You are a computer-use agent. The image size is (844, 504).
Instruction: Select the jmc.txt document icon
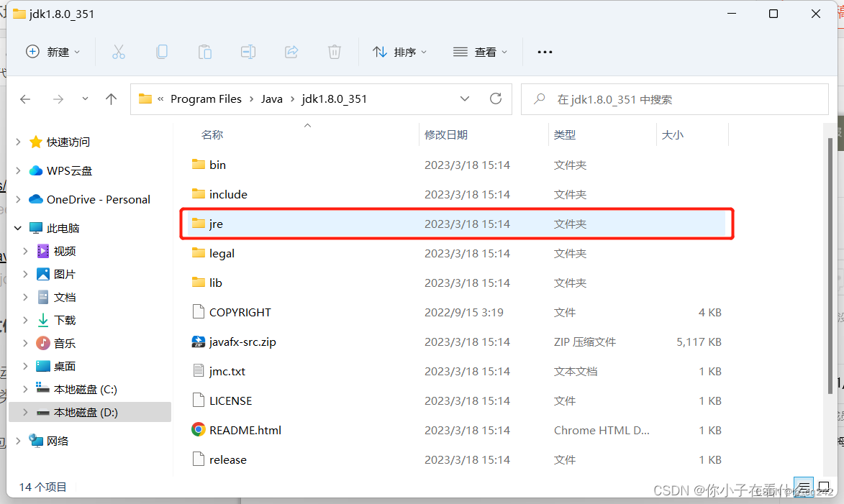(x=198, y=371)
